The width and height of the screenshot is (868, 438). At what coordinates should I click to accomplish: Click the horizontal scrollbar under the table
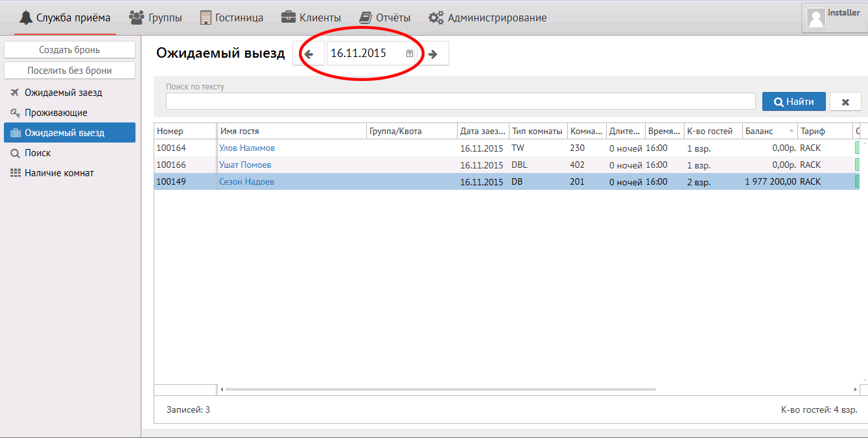pyautogui.click(x=441, y=389)
